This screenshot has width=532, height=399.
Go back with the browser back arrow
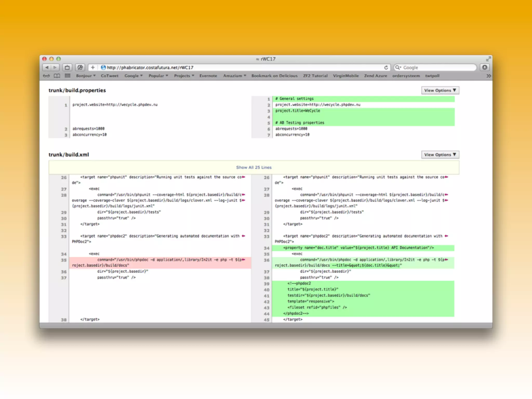point(47,68)
